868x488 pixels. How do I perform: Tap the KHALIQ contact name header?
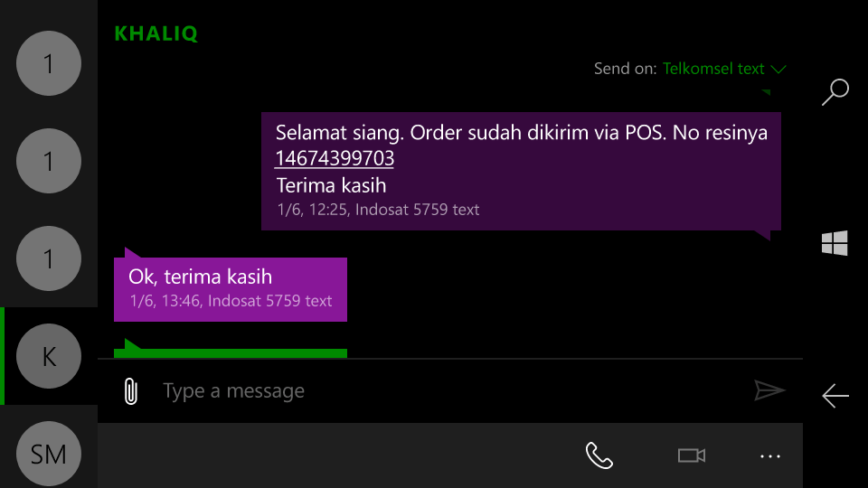point(156,33)
